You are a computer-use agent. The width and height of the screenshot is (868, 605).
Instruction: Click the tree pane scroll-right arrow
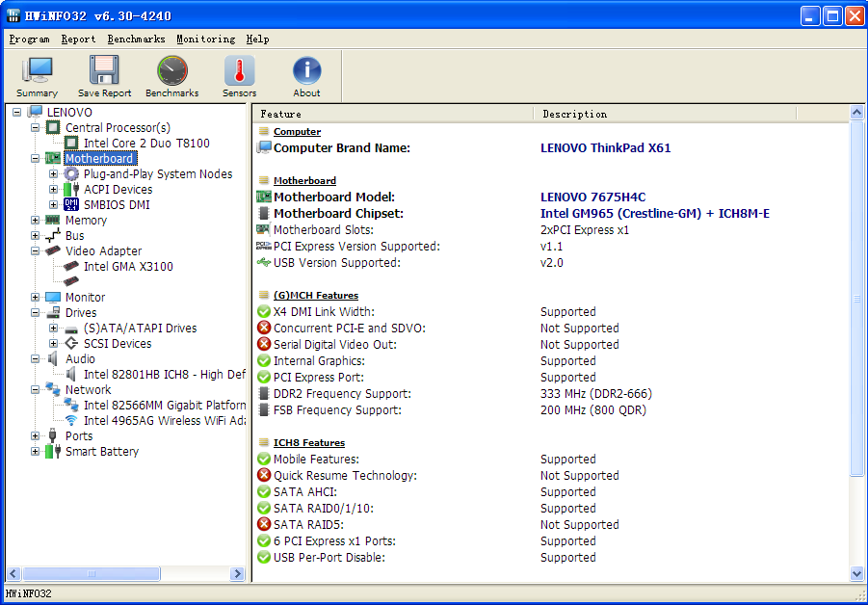pos(238,573)
